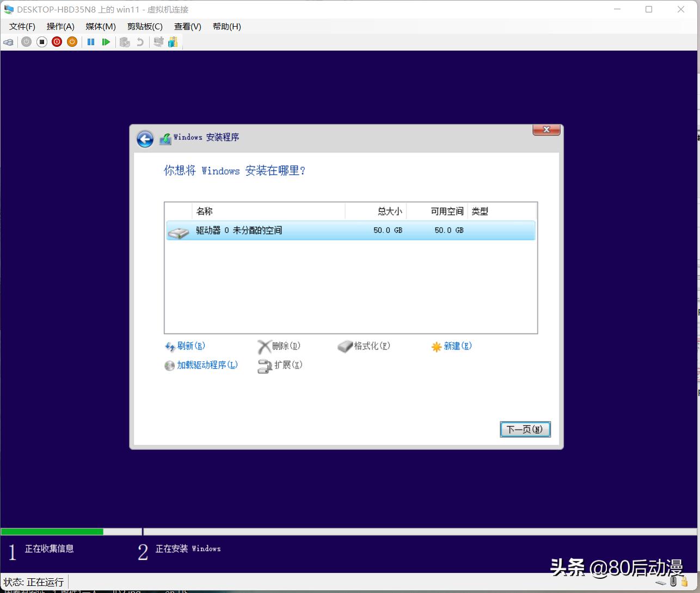Click the blue back arrow in setup
This screenshot has width=700, height=593.
tap(145, 139)
